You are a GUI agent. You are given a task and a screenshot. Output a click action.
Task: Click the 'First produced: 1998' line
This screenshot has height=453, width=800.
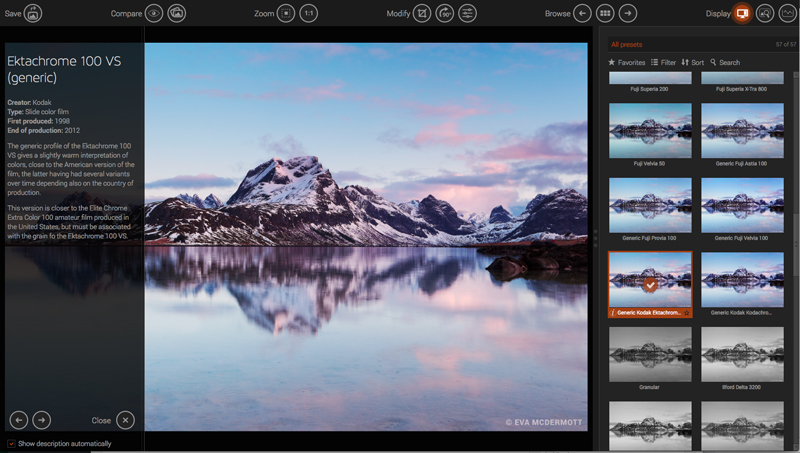coord(38,121)
